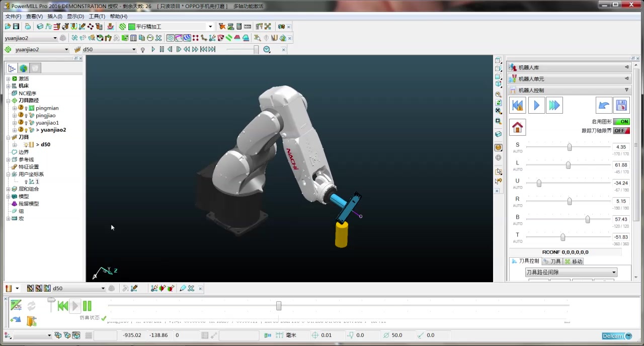Open simulation speed clock icon
Viewport: 644px width, 346px height.
click(267, 49)
